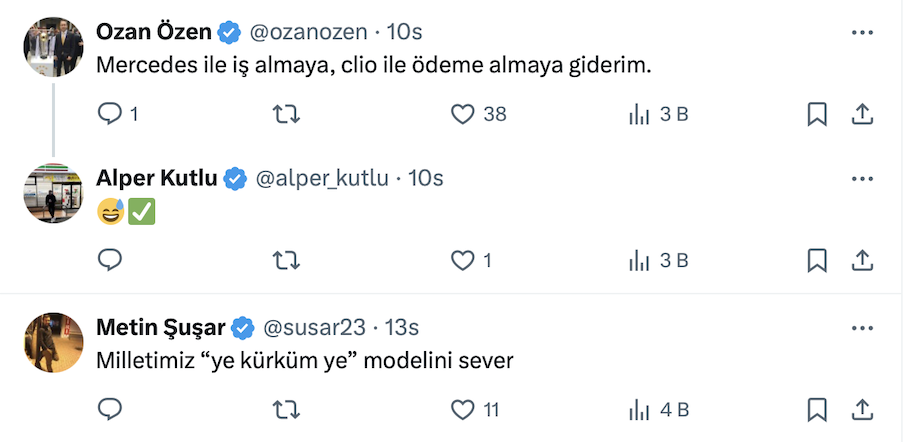Bookmark Metin Şuşar's tweet
Screen dimensions: 906x442
tap(817, 409)
